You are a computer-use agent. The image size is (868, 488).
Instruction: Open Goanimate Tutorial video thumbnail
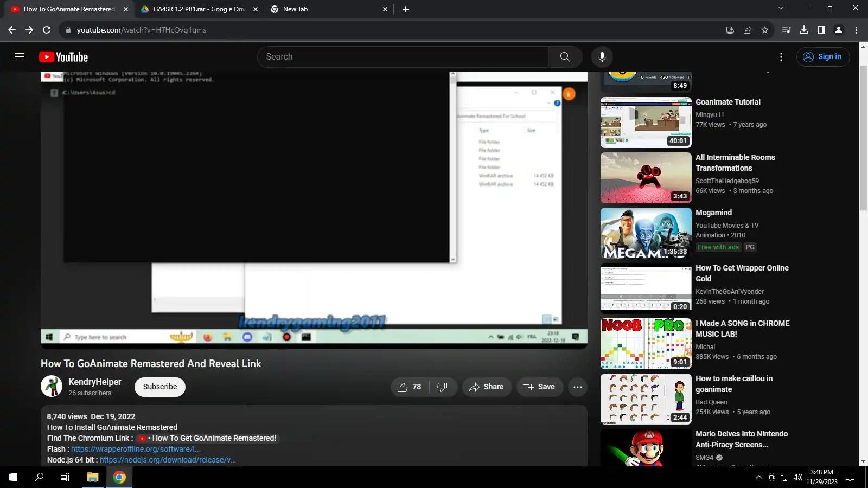[646, 123]
